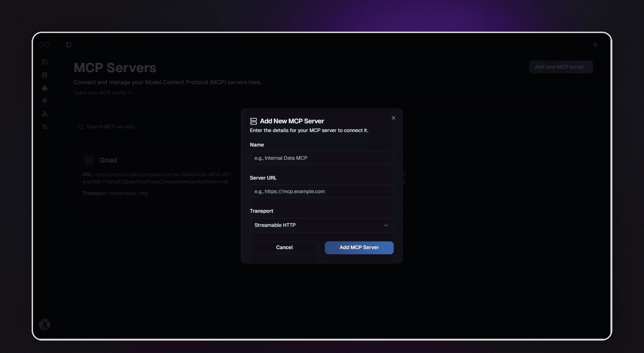
Task: Open the sliders settings sidebar icon
Action: point(45,127)
